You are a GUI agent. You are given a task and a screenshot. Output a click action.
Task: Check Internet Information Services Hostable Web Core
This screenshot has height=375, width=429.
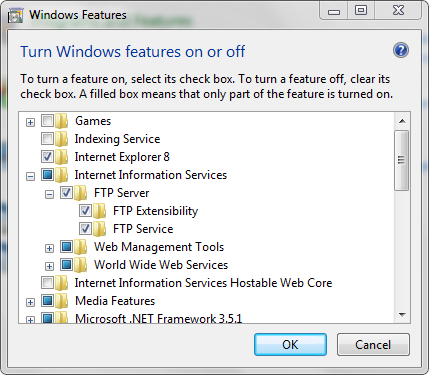[47, 283]
